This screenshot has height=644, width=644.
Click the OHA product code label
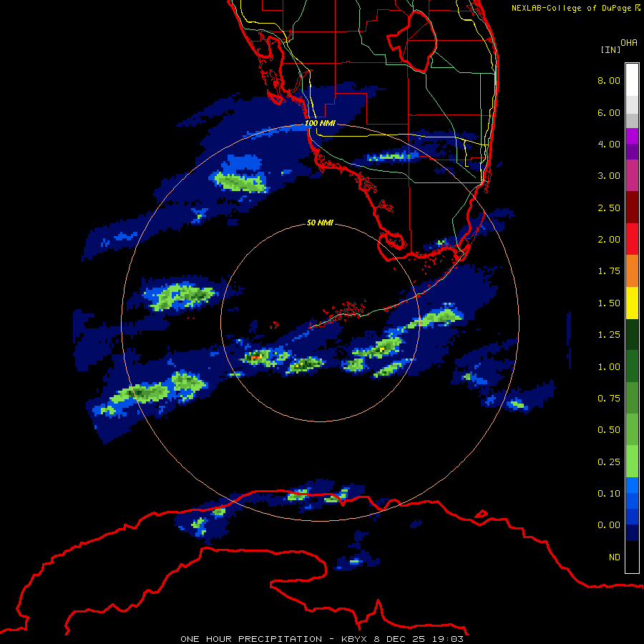(x=629, y=43)
